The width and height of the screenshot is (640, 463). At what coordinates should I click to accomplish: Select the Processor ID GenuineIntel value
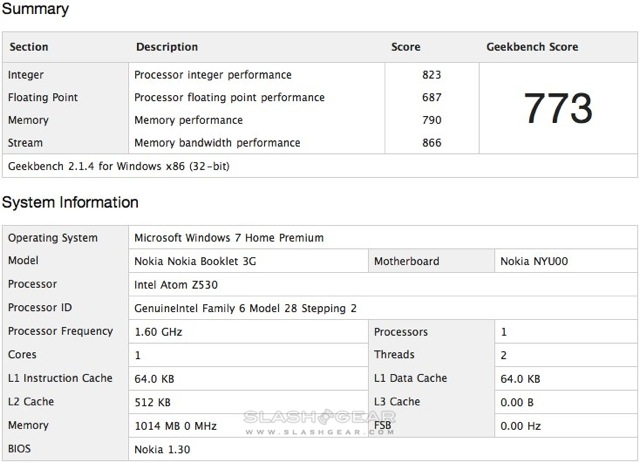(245, 308)
